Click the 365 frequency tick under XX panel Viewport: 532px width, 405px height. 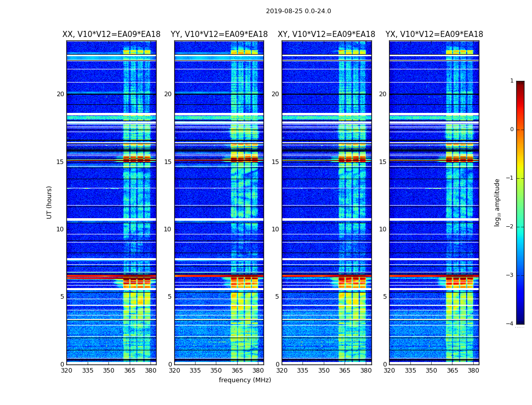pos(130,371)
